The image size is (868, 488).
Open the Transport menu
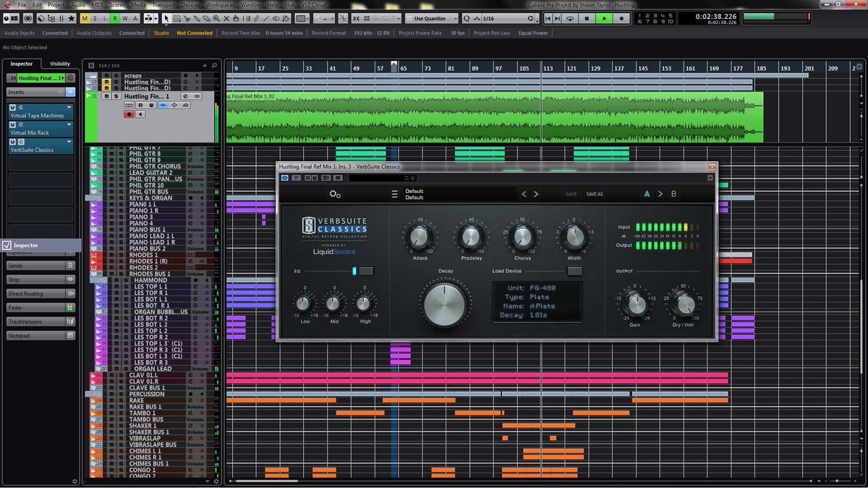[x=163, y=5]
